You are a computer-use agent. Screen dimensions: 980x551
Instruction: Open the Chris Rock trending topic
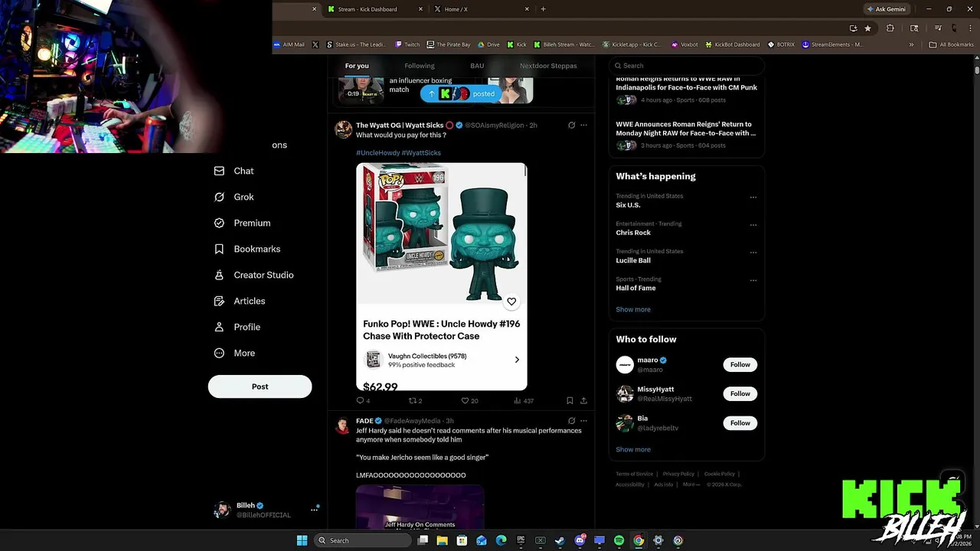(633, 233)
